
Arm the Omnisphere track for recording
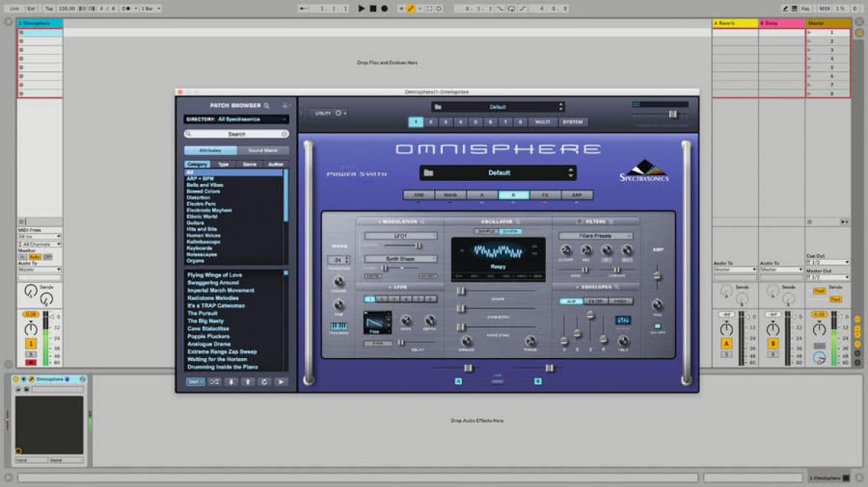(x=30, y=362)
